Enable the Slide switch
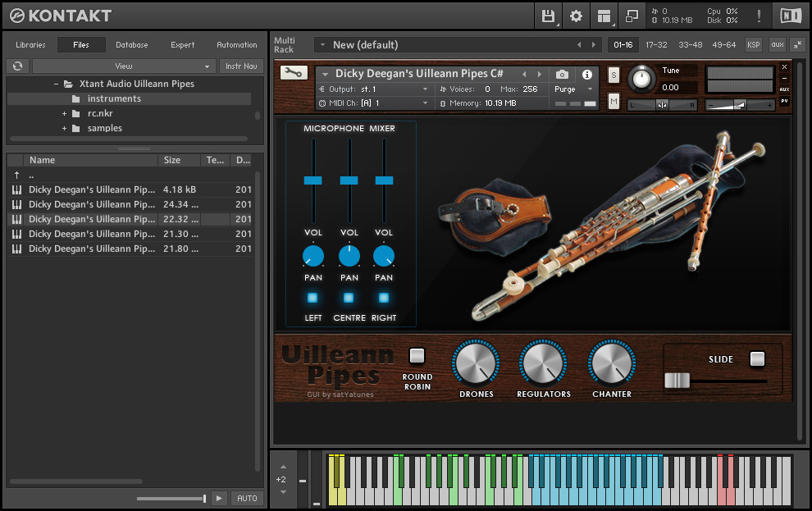Image resolution: width=812 pixels, height=511 pixels. click(x=757, y=358)
